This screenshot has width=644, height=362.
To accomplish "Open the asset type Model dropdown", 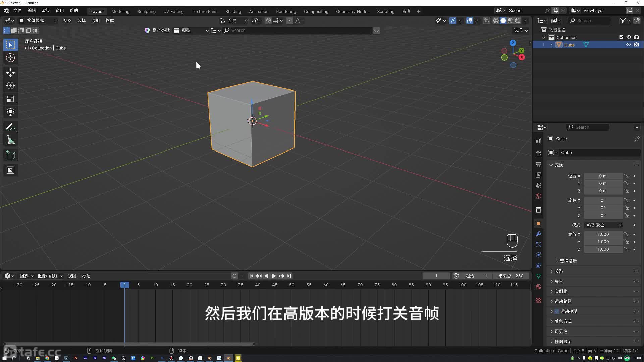I will [191, 31].
